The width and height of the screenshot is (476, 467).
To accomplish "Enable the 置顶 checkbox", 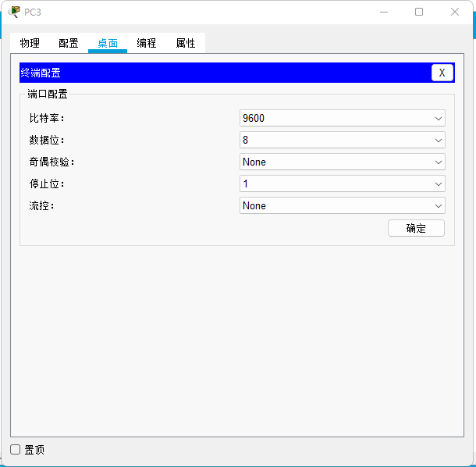I will tap(15, 450).
